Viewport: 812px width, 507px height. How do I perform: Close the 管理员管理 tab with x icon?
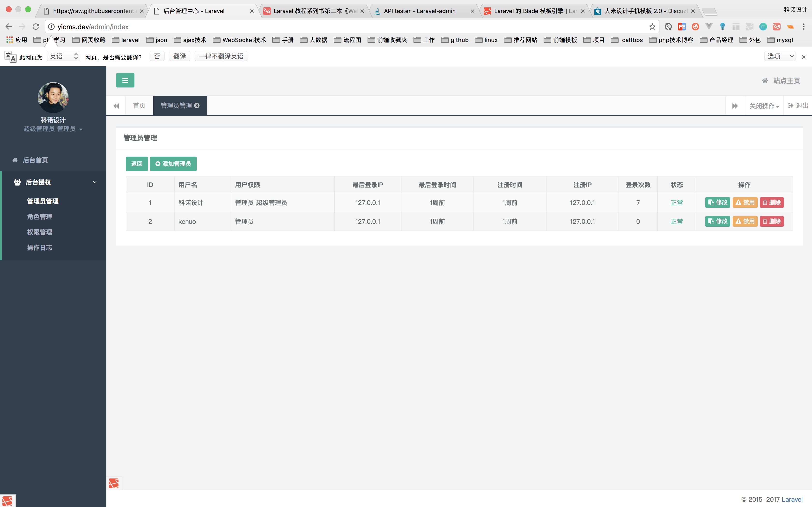pos(197,106)
